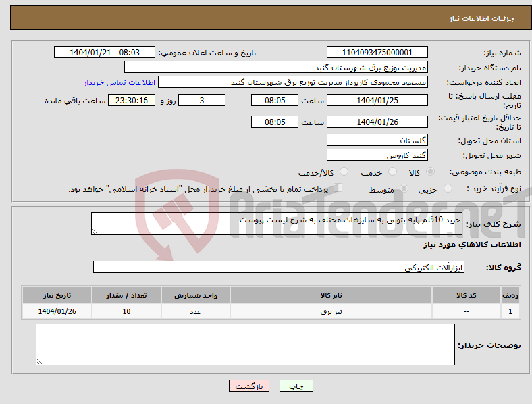Click the جزئیات اطلاعات نیاز page title
Viewport: 532px width, 404px height.
coord(482,18)
